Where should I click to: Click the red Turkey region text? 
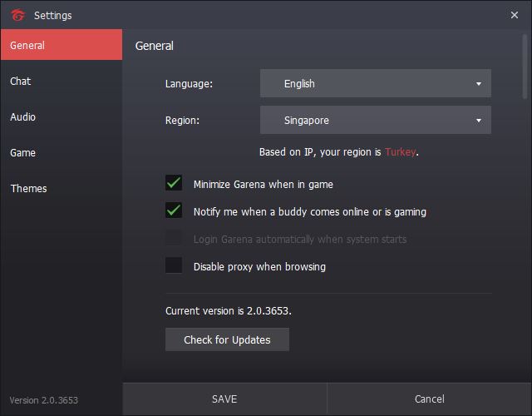pos(400,151)
